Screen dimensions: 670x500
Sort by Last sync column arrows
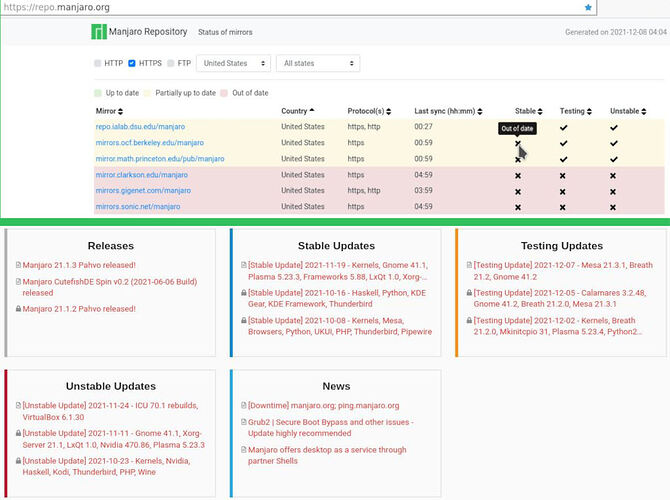(x=480, y=112)
